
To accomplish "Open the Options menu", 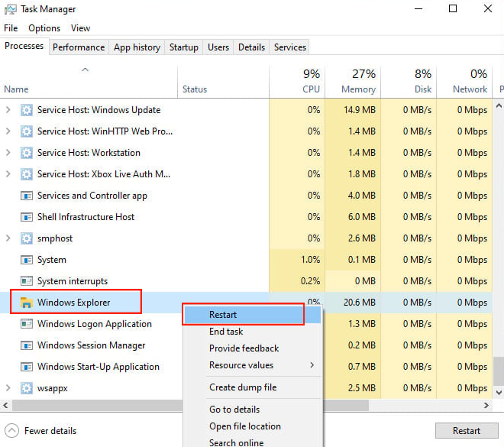I will pyautogui.click(x=44, y=28).
